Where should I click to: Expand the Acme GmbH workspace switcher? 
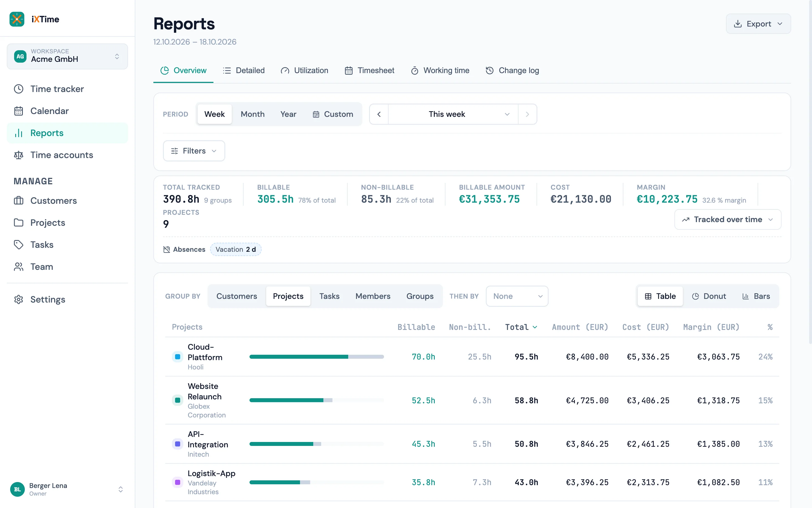[67, 56]
